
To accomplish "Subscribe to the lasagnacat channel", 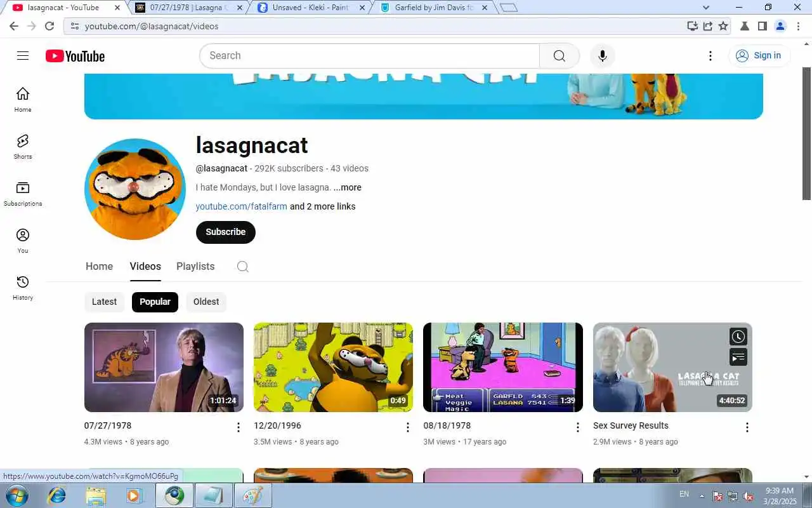I will coord(225,232).
